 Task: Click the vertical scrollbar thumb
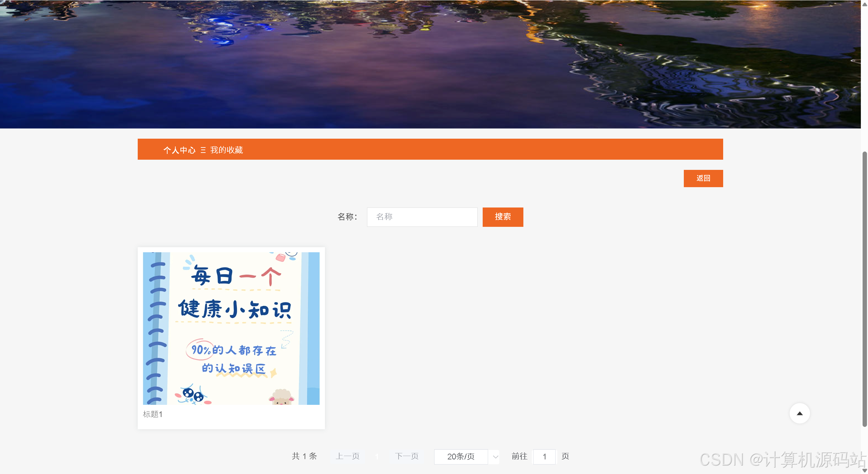(x=864, y=289)
